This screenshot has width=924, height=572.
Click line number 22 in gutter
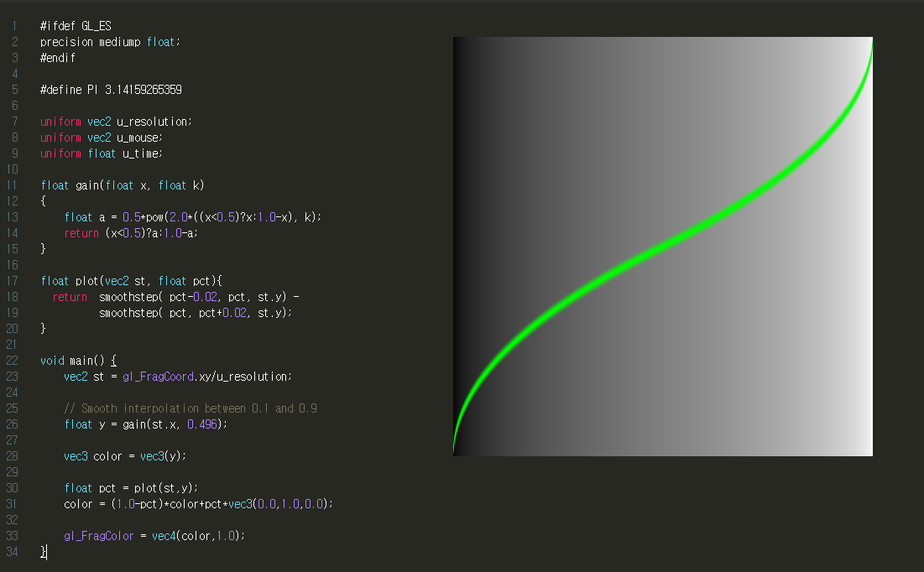pos(13,361)
